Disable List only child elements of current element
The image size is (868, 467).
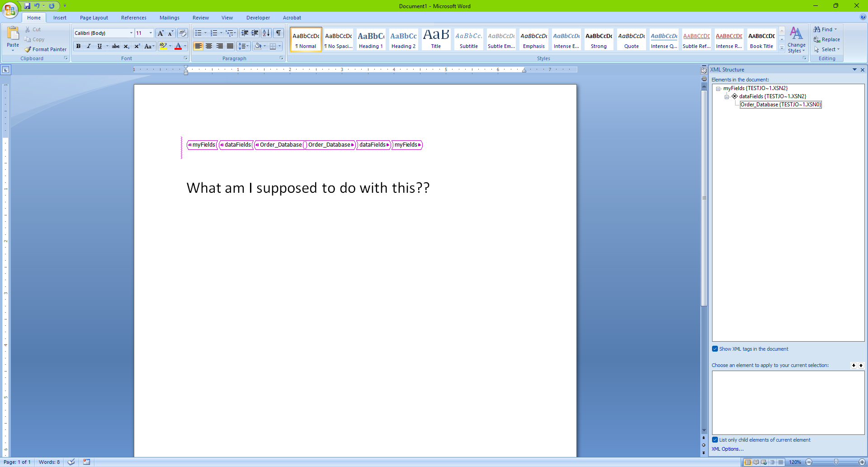coord(715,439)
